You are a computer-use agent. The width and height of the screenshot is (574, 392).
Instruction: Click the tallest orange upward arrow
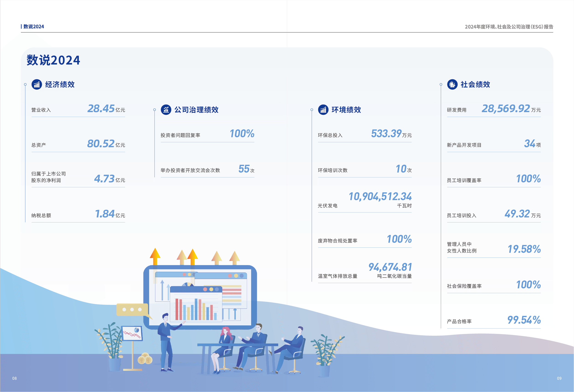(155, 255)
